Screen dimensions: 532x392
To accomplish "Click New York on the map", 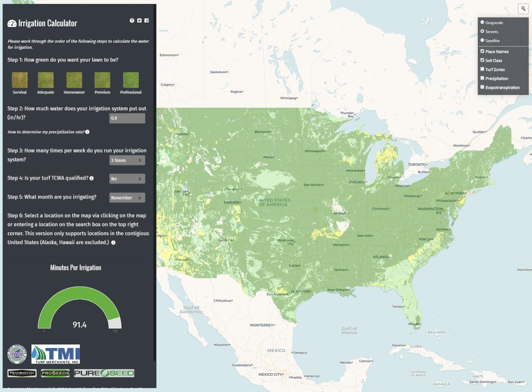I will [456, 193].
